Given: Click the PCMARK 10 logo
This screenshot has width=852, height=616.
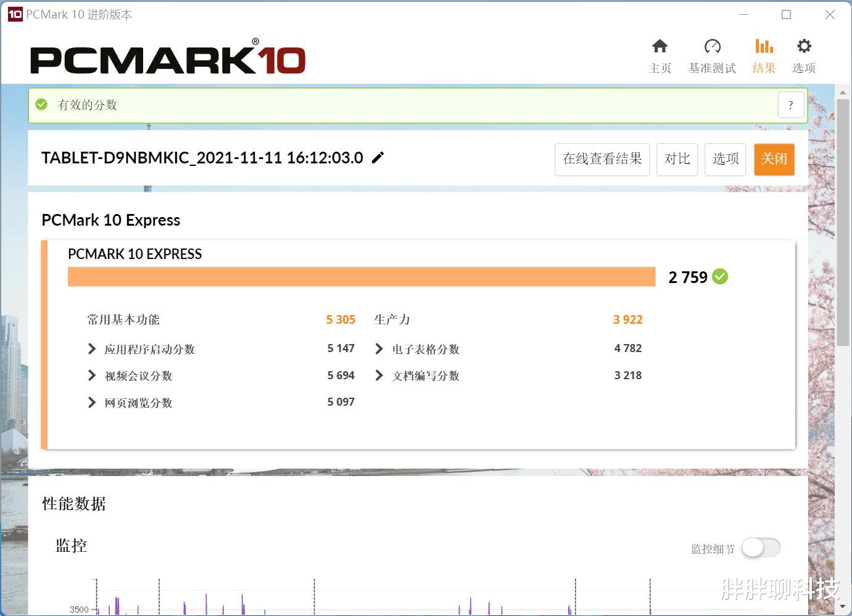Looking at the screenshot, I should [x=168, y=57].
